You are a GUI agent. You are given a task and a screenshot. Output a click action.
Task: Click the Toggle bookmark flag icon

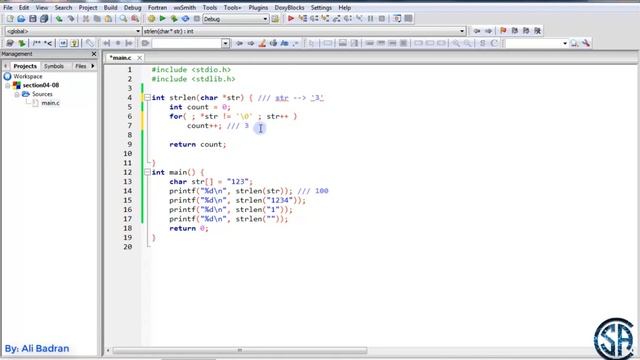[x=503, y=31]
